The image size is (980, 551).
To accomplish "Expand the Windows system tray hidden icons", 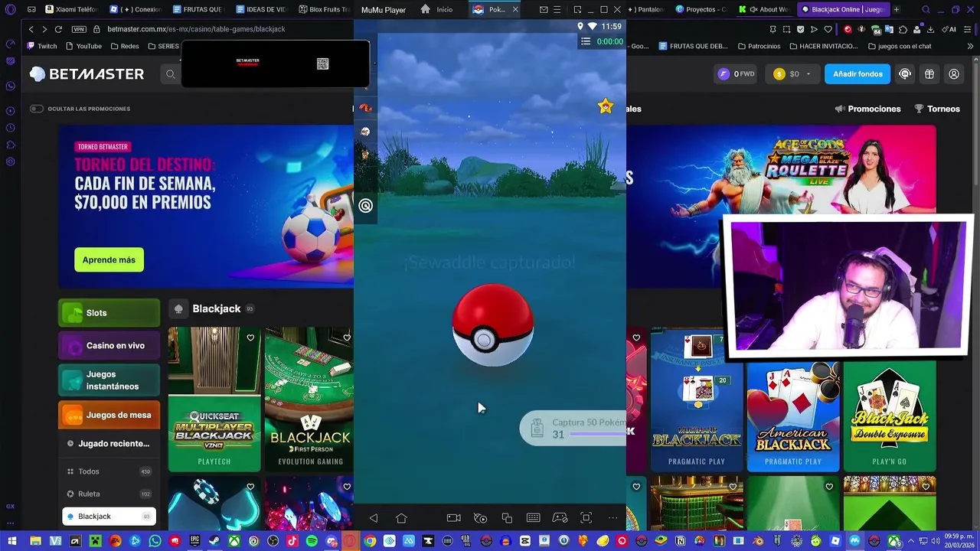I will (910, 540).
